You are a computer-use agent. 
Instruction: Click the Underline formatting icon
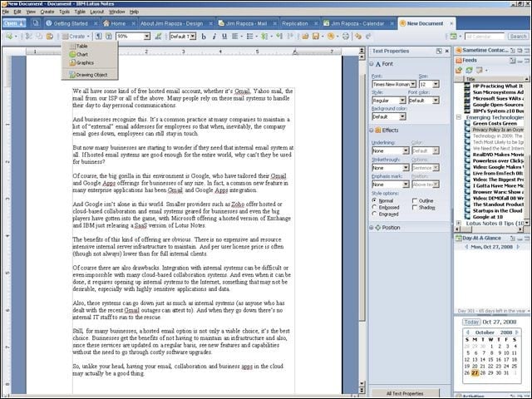click(224, 37)
